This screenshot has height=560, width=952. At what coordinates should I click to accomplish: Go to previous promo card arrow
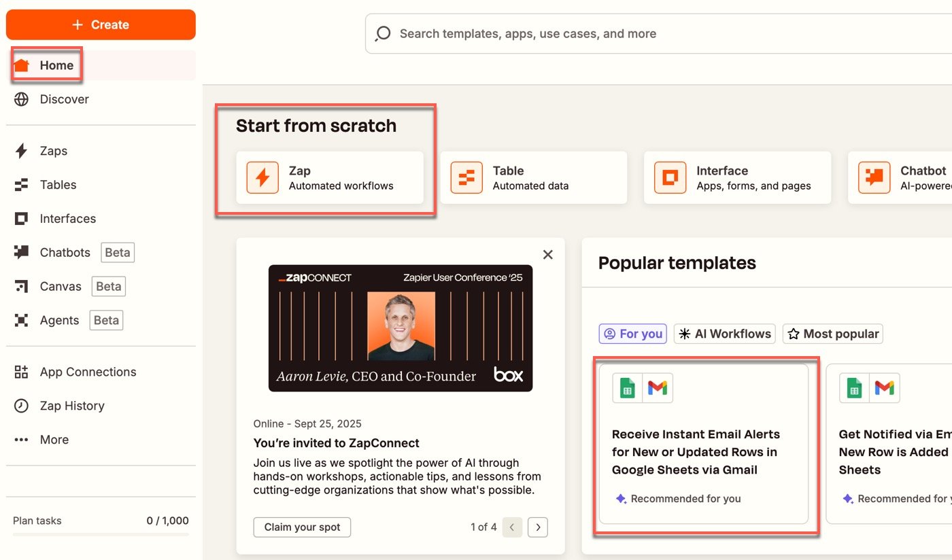point(513,527)
